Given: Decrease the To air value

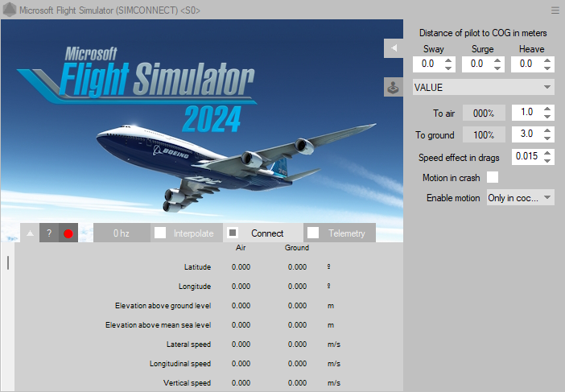Looking at the screenshot, I should click(x=547, y=117).
